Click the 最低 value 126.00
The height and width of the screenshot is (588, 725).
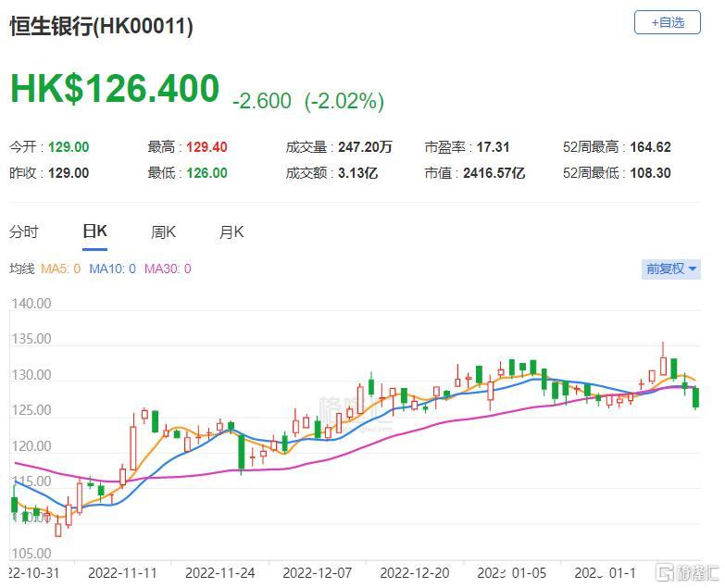[x=206, y=173]
